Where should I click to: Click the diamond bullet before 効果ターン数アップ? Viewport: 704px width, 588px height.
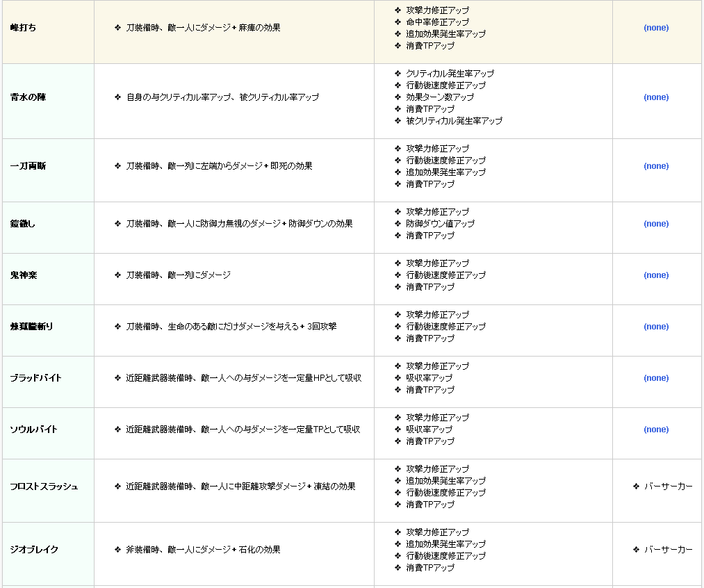(x=398, y=97)
